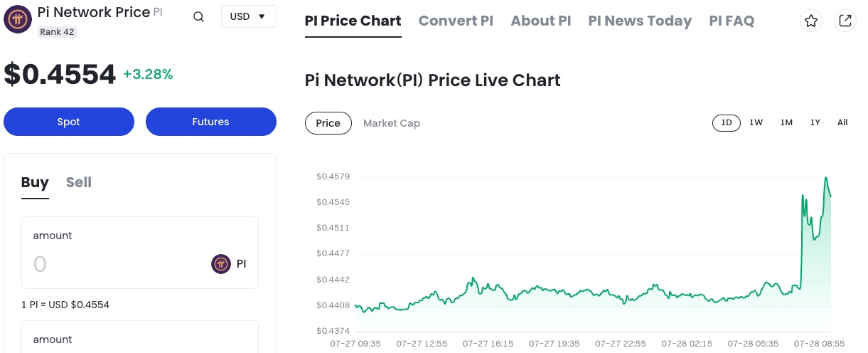Screen dimensions: 868x353
Task: Click the Futures trading button
Action: [210, 122]
